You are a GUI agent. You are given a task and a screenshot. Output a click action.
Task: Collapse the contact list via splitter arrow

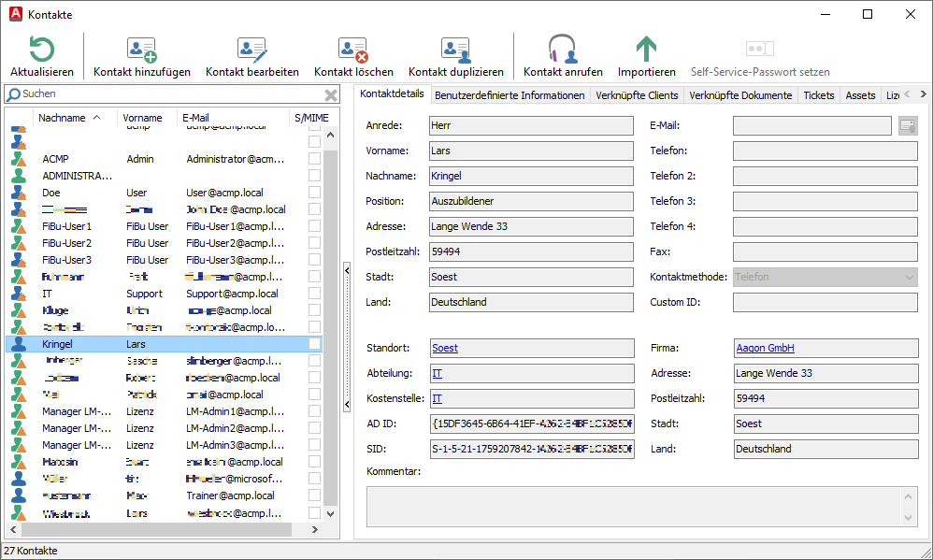347,270
